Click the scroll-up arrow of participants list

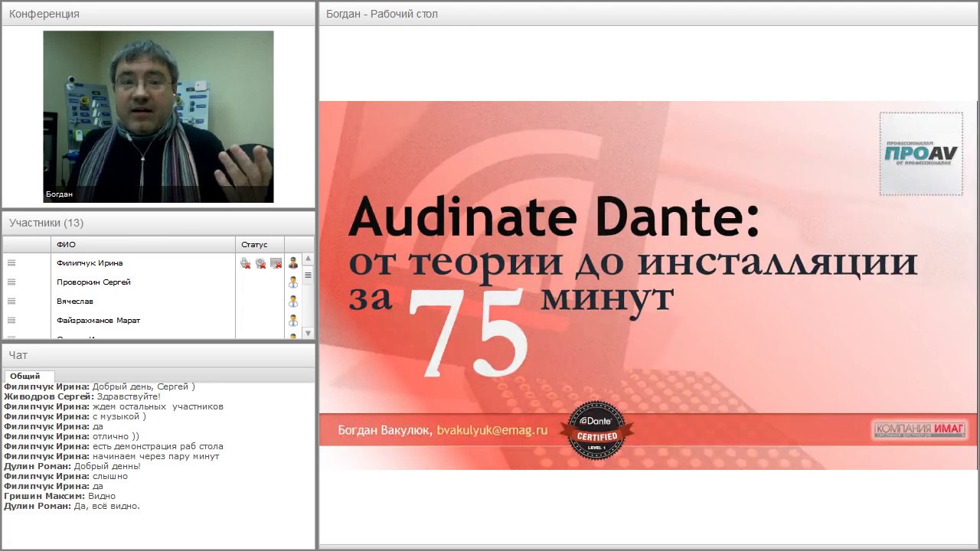coord(309,259)
